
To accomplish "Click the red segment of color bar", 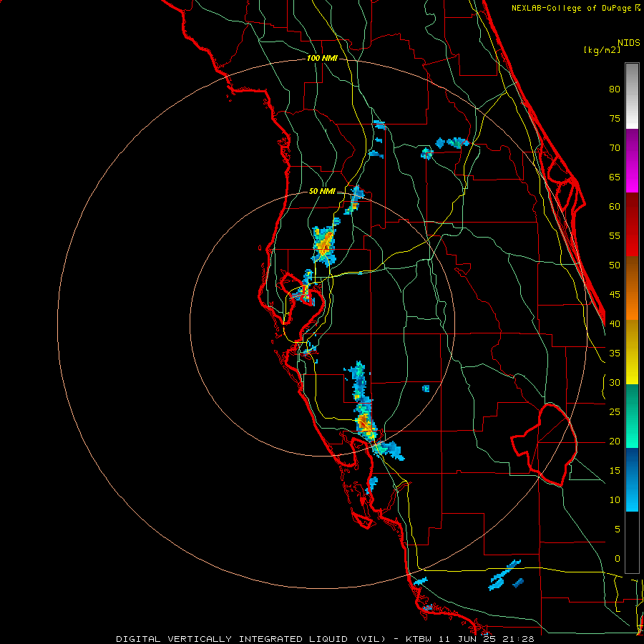I will point(632,225).
